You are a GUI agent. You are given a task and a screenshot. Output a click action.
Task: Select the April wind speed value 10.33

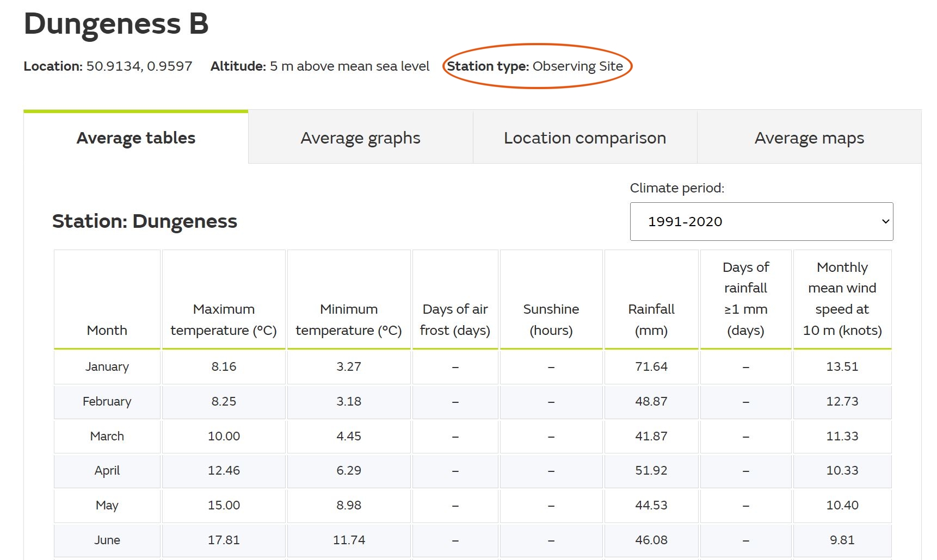pos(842,470)
